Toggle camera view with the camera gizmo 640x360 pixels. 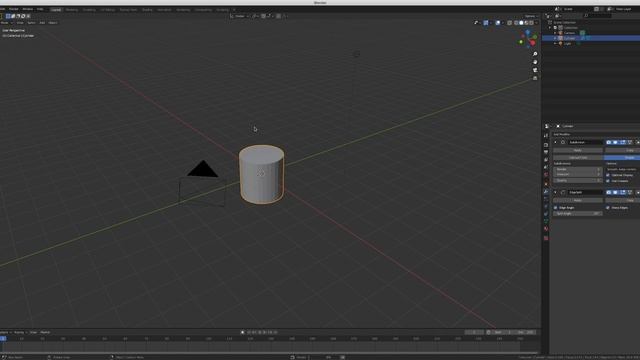tap(535, 70)
